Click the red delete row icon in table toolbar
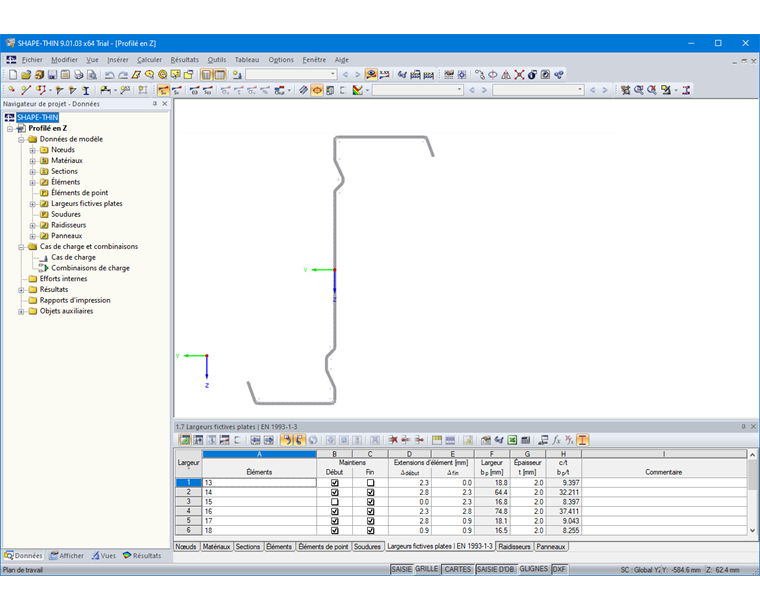This screenshot has width=760, height=611. 393,440
